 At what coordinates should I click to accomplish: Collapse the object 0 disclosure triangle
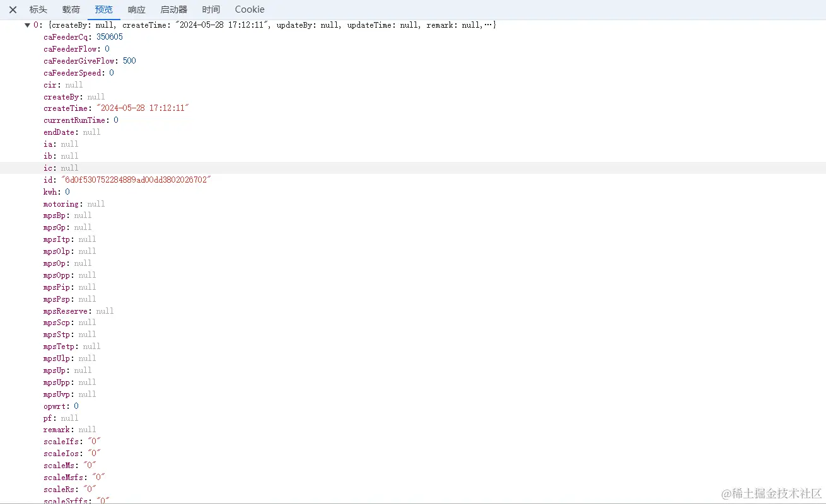tap(27, 25)
